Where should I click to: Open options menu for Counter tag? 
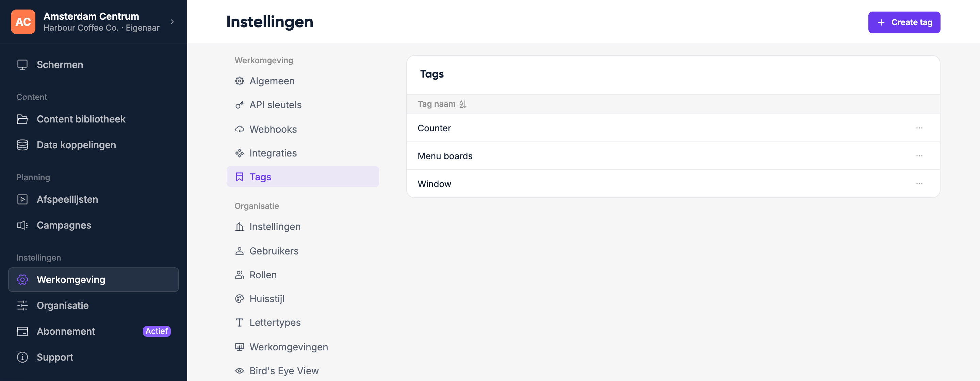(919, 128)
